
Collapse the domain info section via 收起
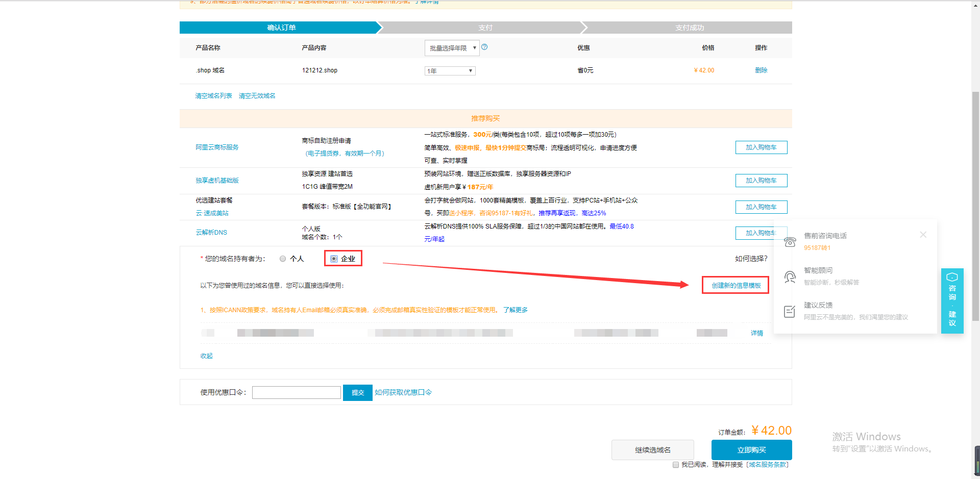point(206,356)
